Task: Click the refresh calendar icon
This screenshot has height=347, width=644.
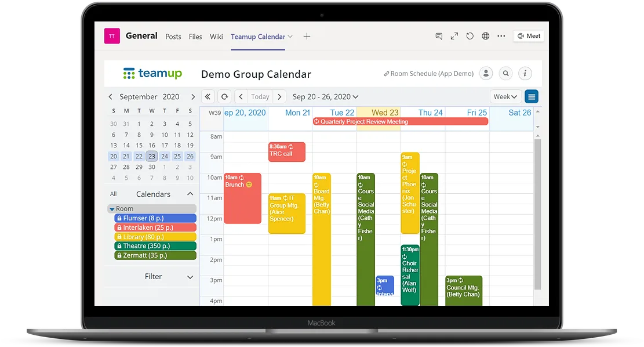Action: pos(224,97)
